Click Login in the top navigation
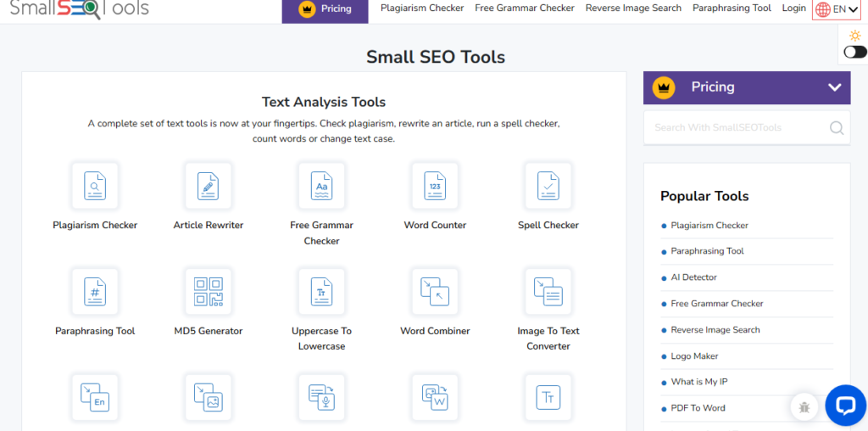Image resolution: width=868 pixels, height=431 pixels. pyautogui.click(x=793, y=8)
